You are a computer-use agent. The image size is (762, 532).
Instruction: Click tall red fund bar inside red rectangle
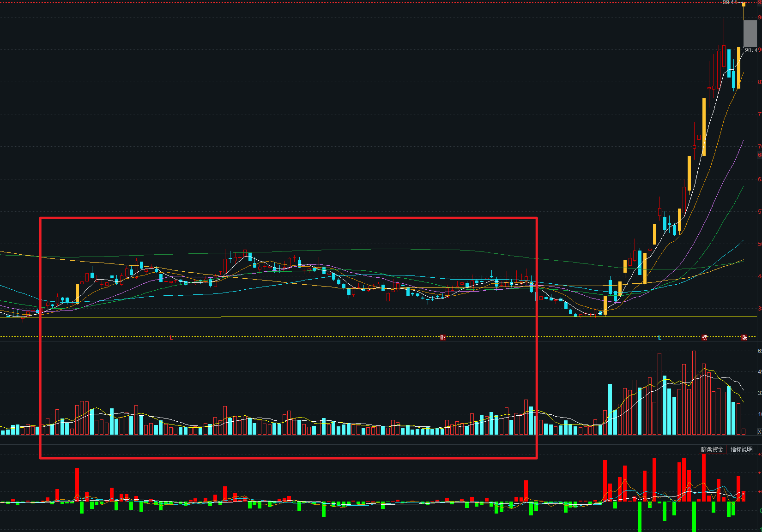(x=77, y=484)
